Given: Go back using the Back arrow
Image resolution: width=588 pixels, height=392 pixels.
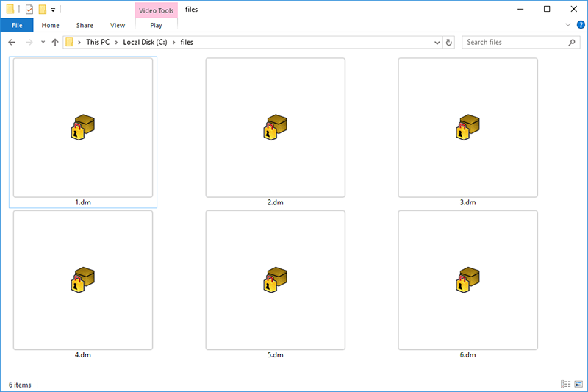Looking at the screenshot, I should point(12,43).
